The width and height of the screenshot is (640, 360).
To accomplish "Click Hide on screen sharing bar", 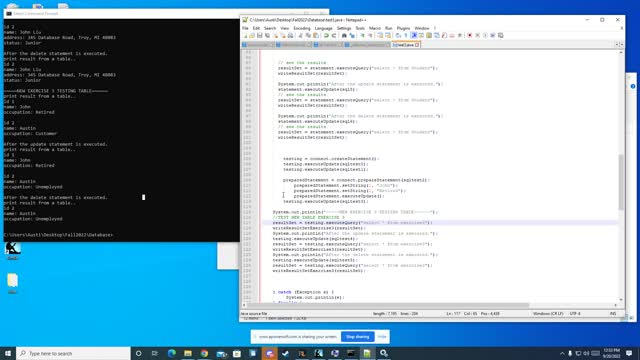I will (382, 337).
